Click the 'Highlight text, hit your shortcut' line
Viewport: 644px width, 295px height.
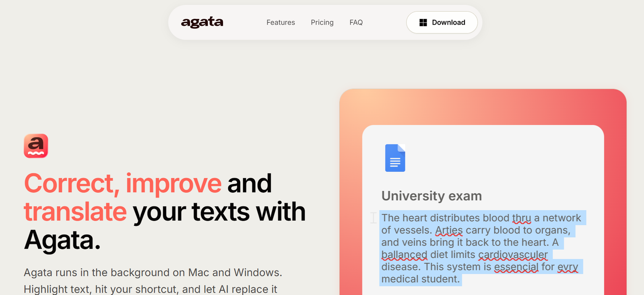pyautogui.click(x=151, y=289)
